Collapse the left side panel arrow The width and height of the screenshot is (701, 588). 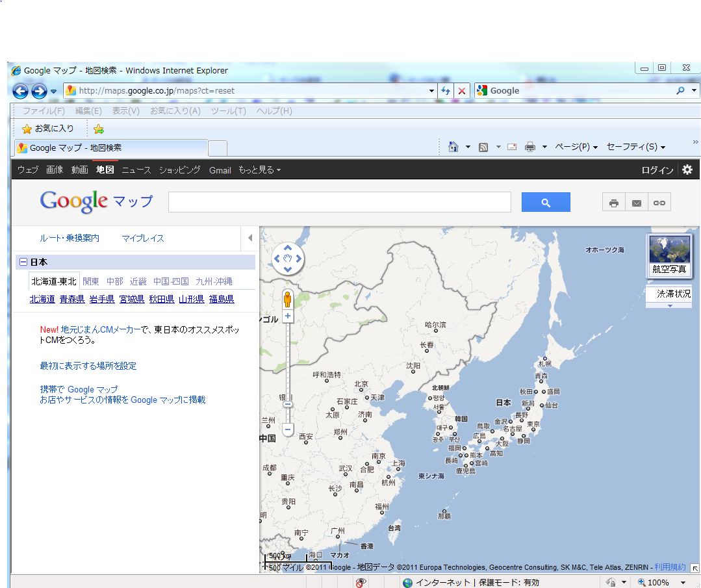pos(250,238)
